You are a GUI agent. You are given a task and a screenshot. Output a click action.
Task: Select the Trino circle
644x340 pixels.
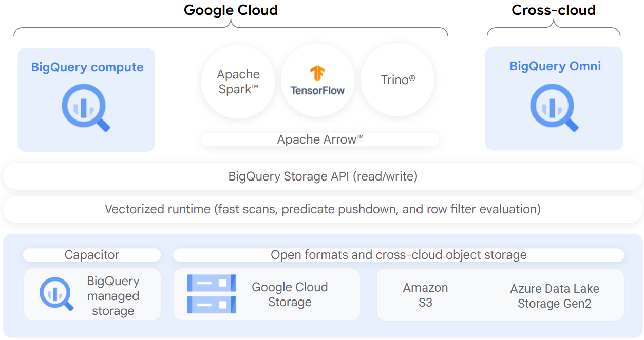[397, 80]
